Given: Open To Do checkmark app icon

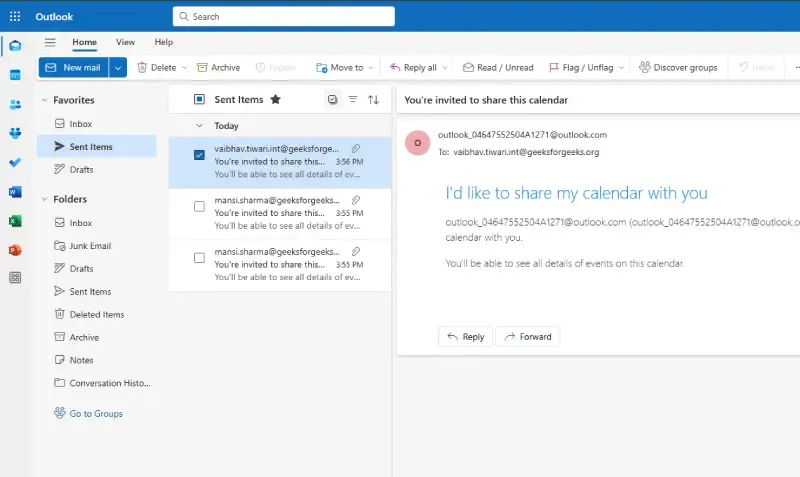Looking at the screenshot, I should pyautogui.click(x=15, y=162).
